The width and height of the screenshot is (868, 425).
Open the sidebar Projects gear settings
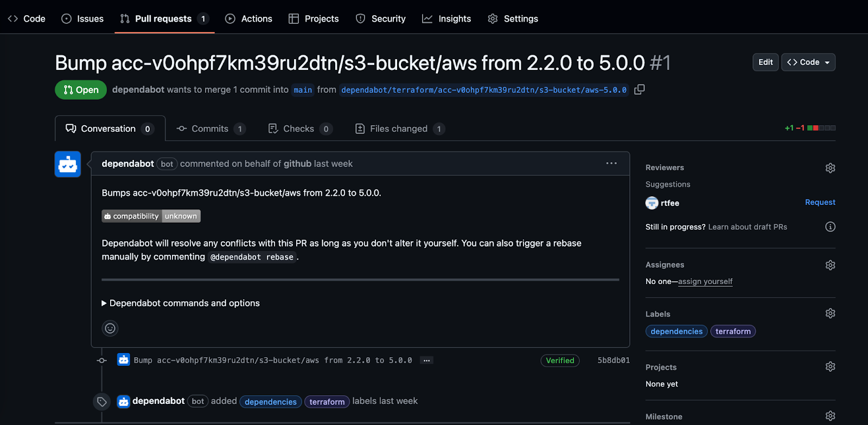pos(830,366)
